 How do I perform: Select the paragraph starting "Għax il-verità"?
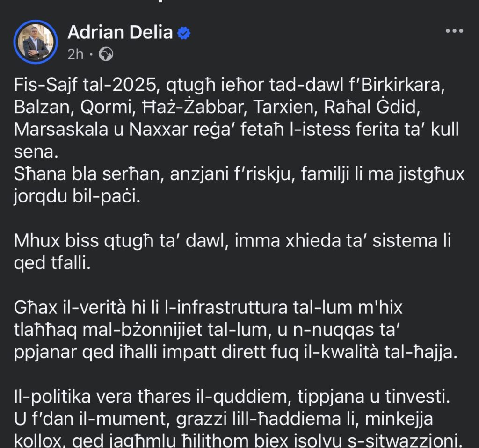coord(236,330)
